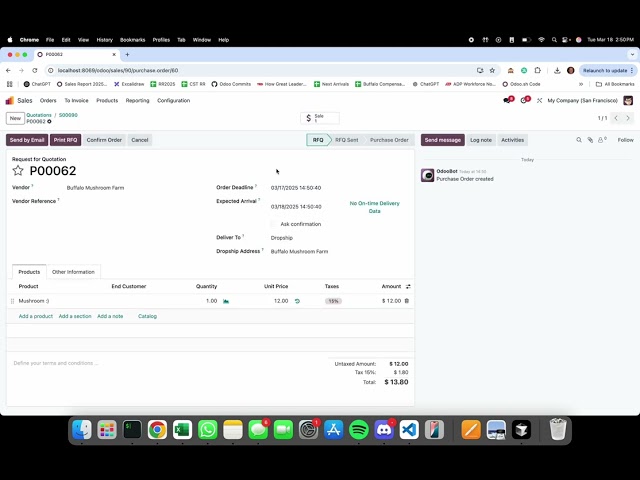Click the OdooBot avatar in chatter
Screen dimensions: 640x480
coord(427,175)
